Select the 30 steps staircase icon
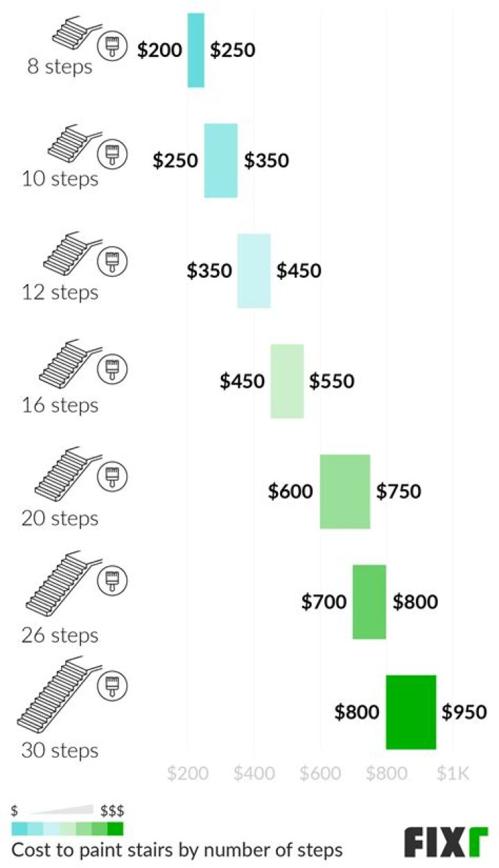The height and width of the screenshot is (868, 499). click(x=58, y=698)
